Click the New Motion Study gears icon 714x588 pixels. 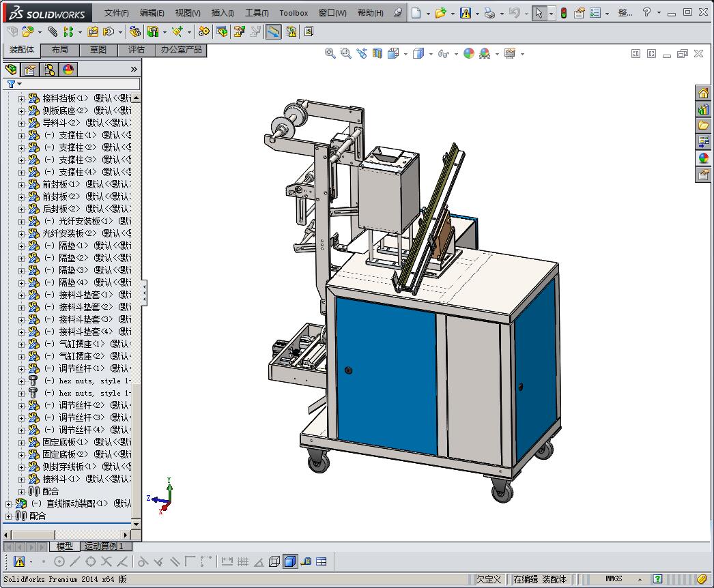(x=204, y=31)
